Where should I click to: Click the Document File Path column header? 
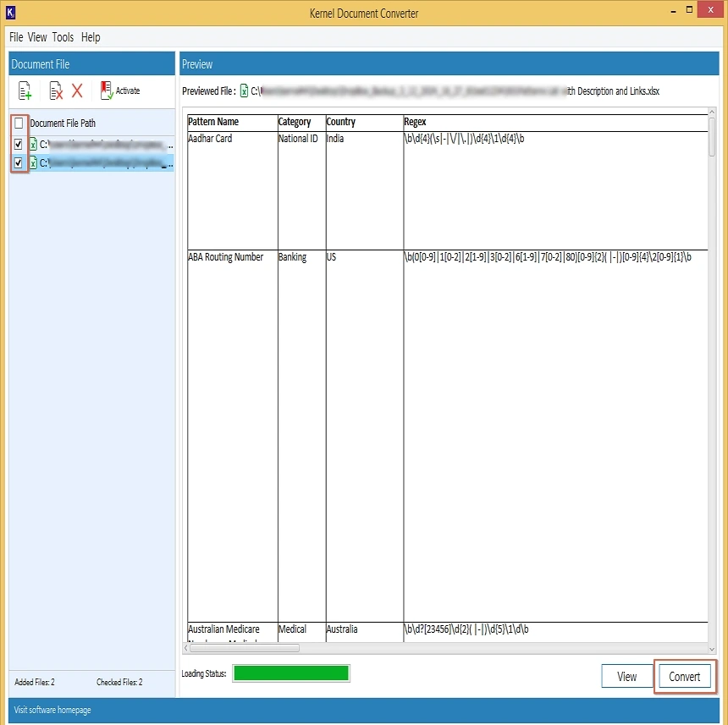63,124
